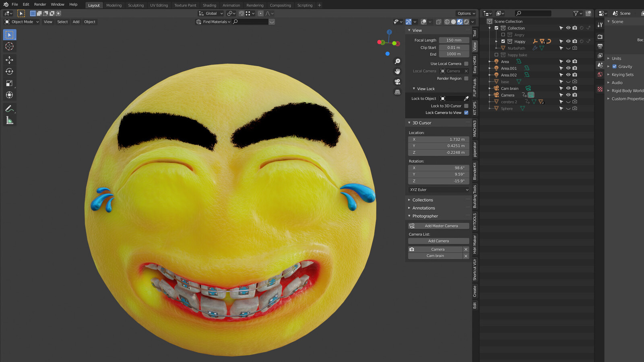Check the Angry collection checkbox

coord(503,35)
